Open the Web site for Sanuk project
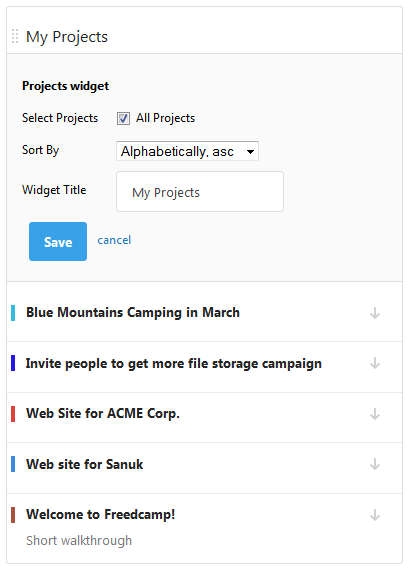The width and height of the screenshot is (408, 574). click(x=85, y=464)
